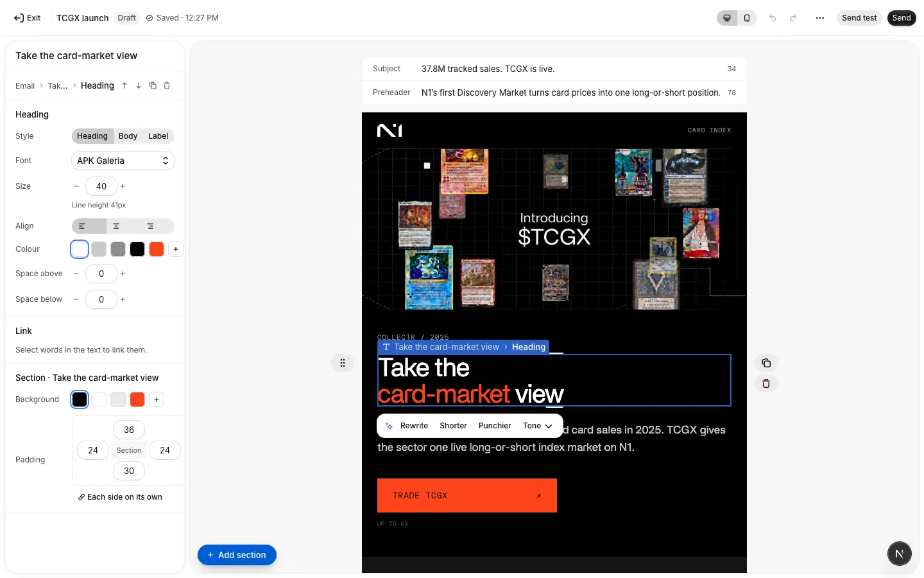
Task: Decrease font size with minus
Action: click(x=76, y=186)
